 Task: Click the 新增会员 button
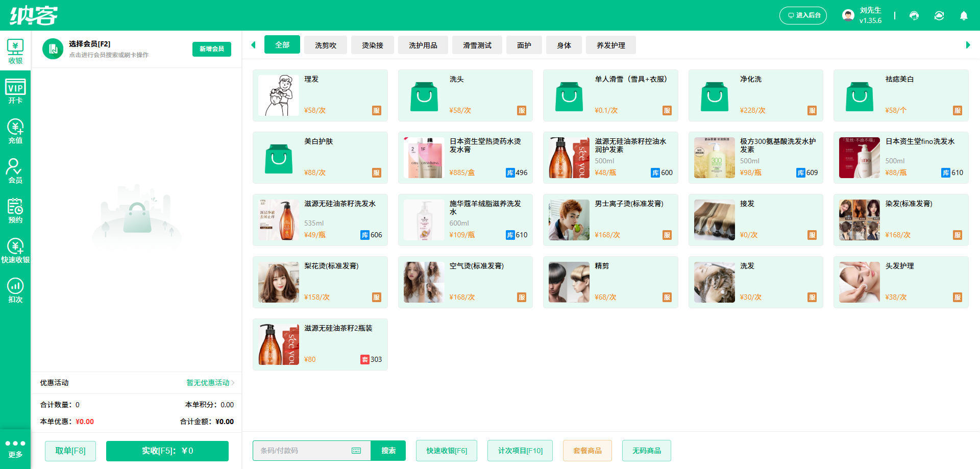tap(212, 49)
